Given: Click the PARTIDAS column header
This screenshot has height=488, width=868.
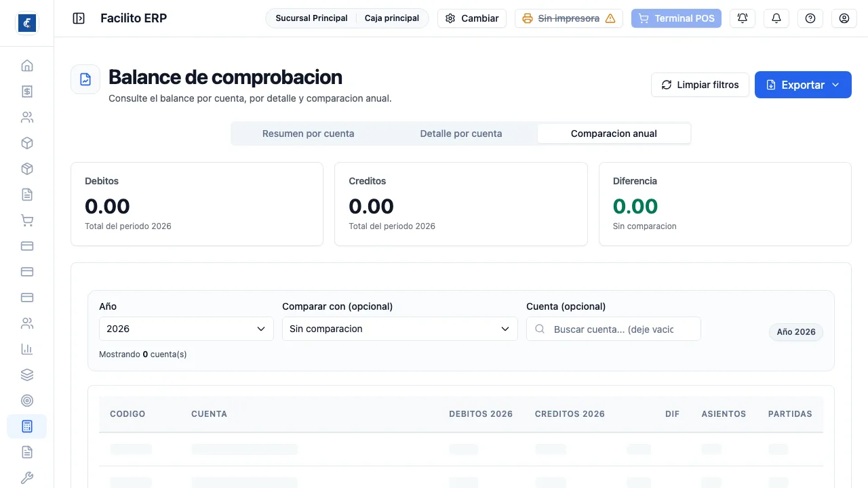Looking at the screenshot, I should (790, 414).
